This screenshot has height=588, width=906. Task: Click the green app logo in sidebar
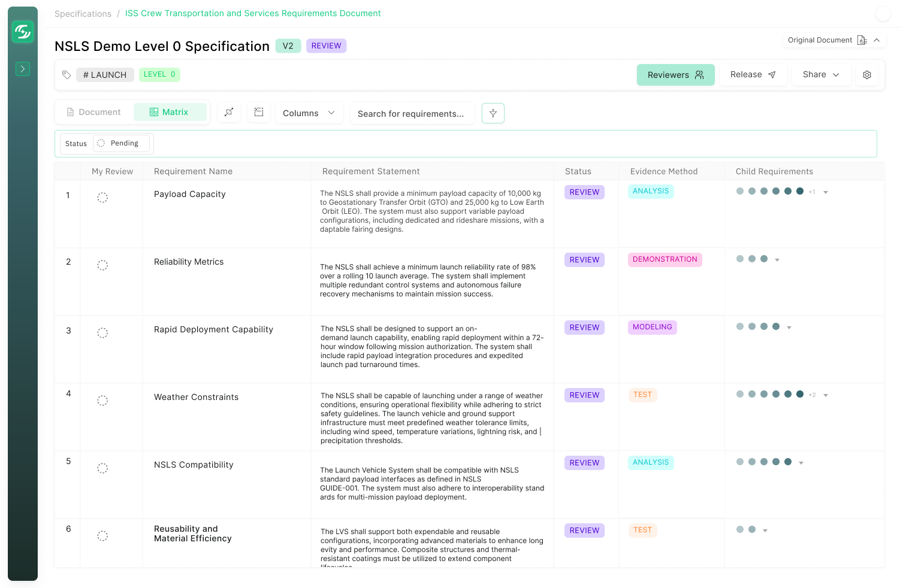click(23, 31)
